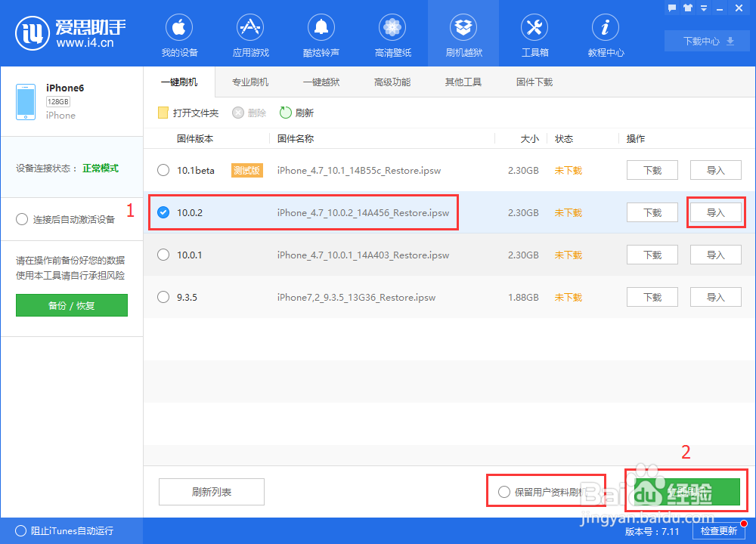This screenshot has height=544, width=756.
Task: Click the 备份 / 恢复 button
Action: click(72, 305)
